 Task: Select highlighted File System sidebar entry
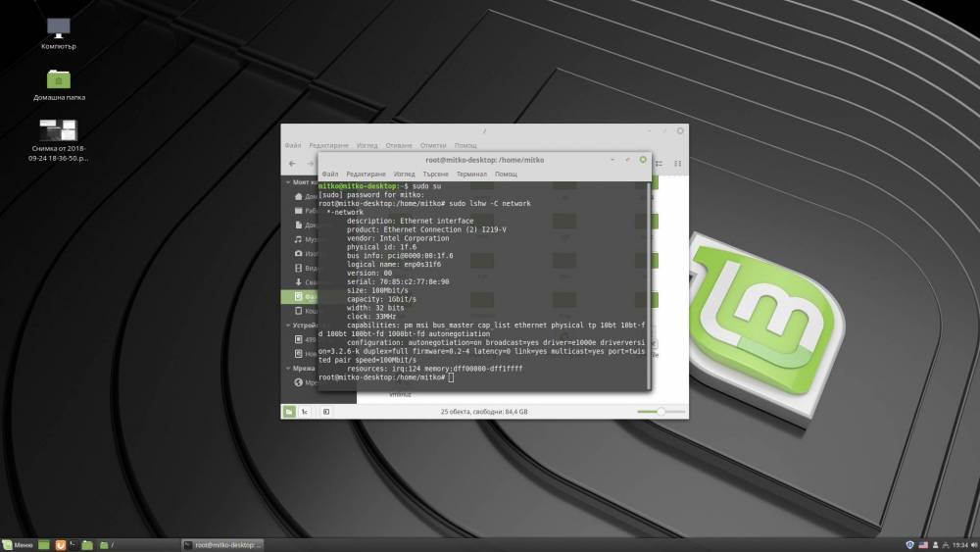coord(300,296)
